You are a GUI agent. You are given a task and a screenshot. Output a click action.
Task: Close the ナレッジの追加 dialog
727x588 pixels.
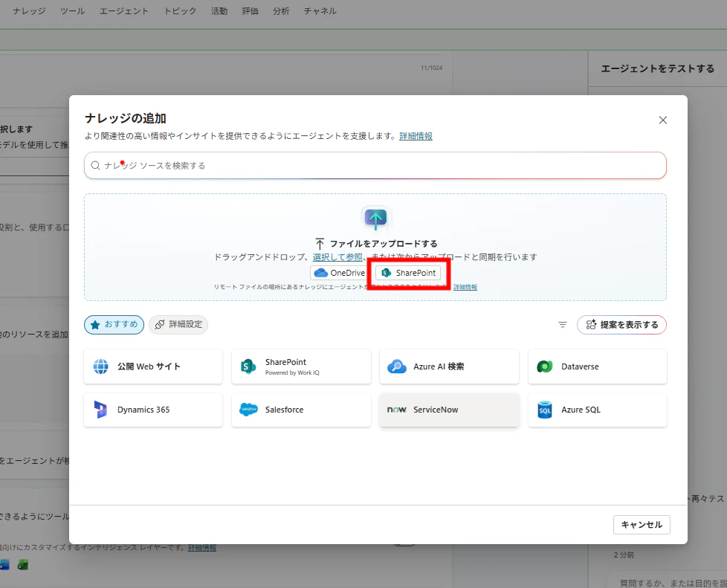(x=663, y=120)
